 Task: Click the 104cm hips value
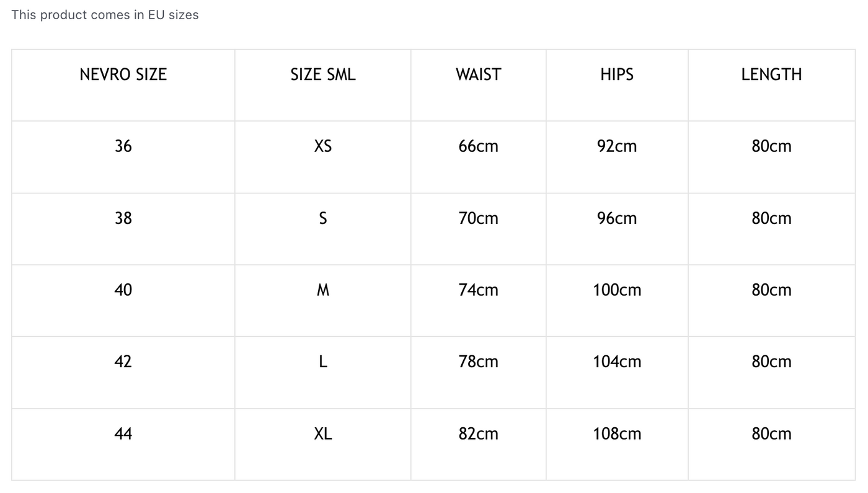[x=616, y=362]
